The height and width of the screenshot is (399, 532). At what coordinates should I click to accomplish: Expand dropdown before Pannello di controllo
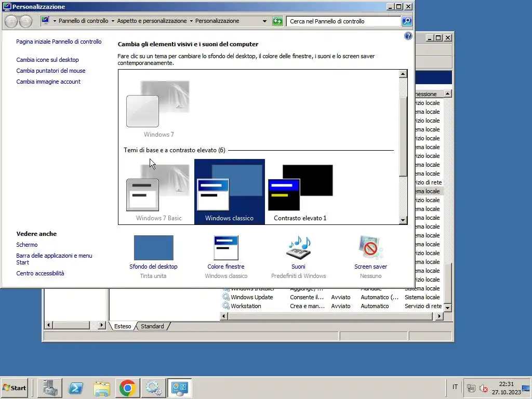coord(55,21)
